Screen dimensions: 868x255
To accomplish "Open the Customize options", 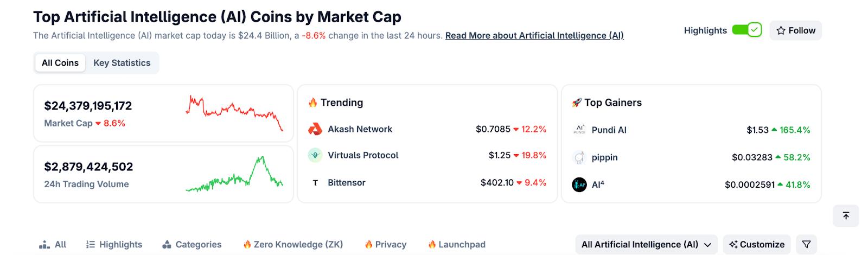I will [757, 245].
